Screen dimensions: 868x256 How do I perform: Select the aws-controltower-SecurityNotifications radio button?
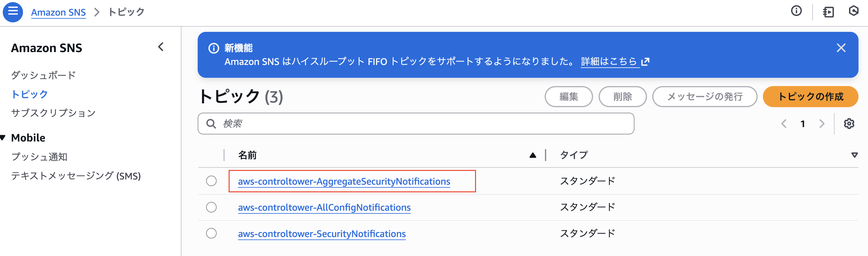(211, 233)
